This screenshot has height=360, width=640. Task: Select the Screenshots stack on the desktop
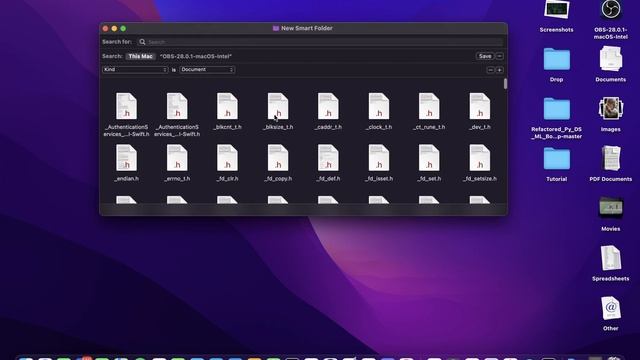pyautogui.click(x=556, y=10)
